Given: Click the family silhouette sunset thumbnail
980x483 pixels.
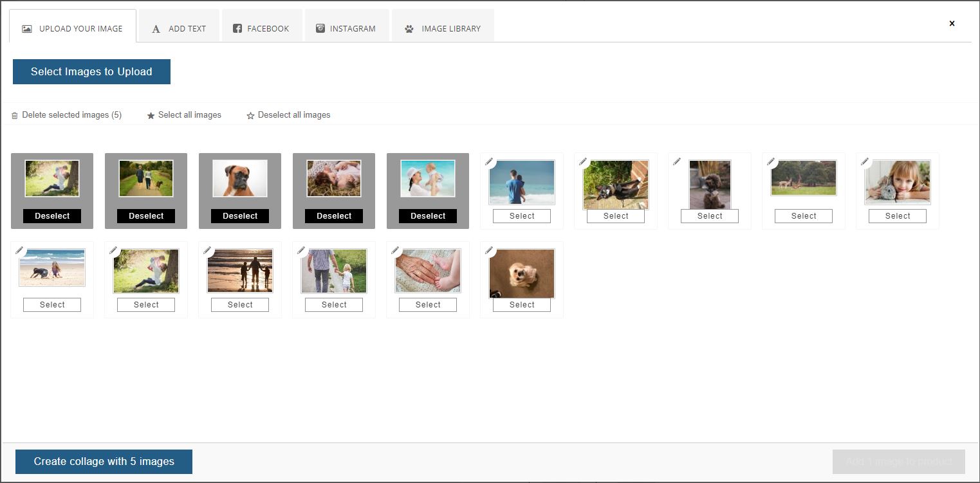Looking at the screenshot, I should 239,270.
